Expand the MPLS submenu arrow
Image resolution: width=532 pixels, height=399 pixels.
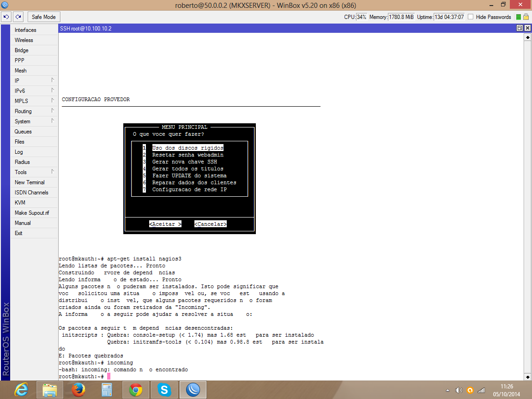(53, 100)
